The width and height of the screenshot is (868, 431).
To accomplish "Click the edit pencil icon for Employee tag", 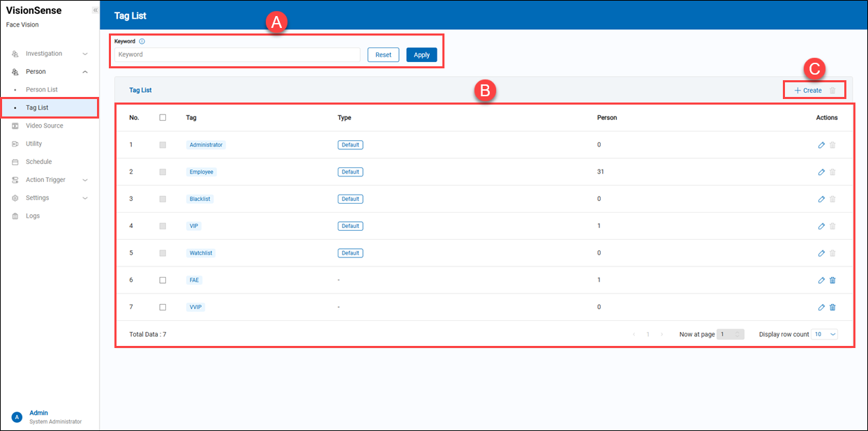I will click(x=821, y=172).
